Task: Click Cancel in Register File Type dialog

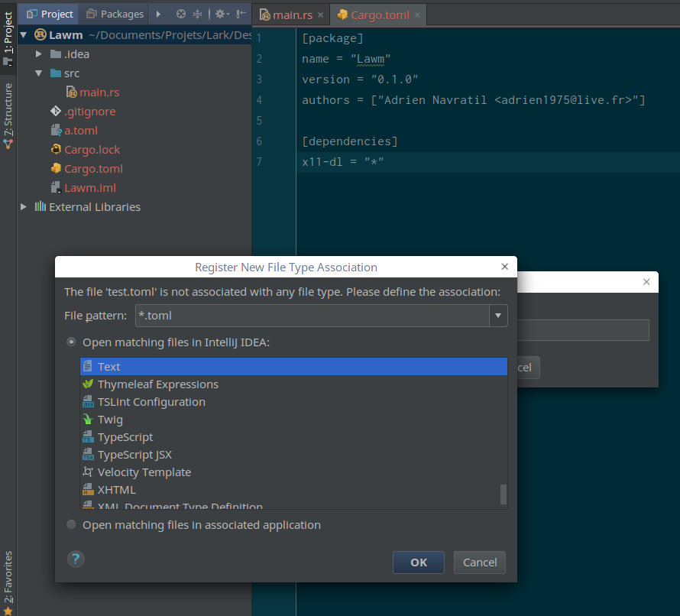Action: click(480, 563)
